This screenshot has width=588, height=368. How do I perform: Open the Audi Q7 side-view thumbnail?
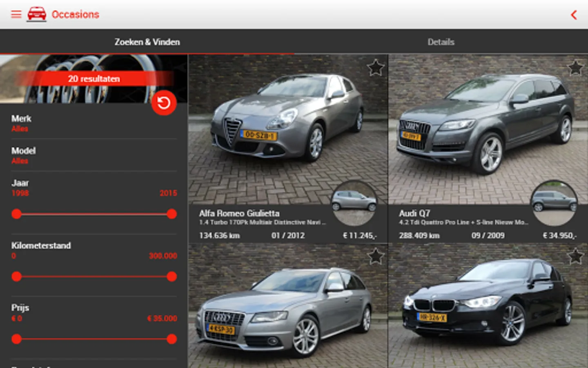(x=554, y=203)
